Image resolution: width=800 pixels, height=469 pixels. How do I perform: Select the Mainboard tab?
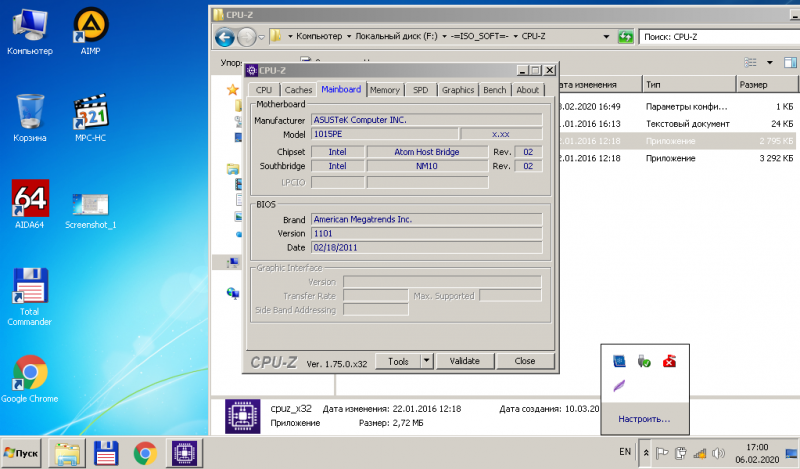[341, 89]
